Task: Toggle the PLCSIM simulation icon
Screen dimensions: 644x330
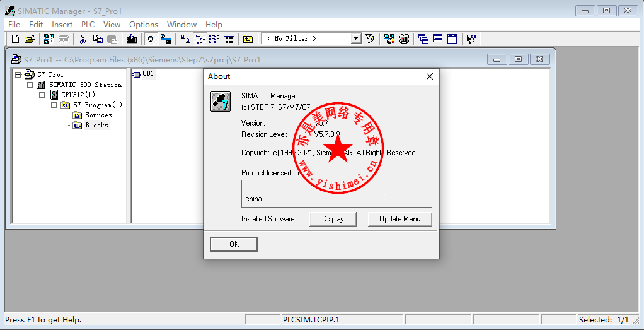Action: 404,39
